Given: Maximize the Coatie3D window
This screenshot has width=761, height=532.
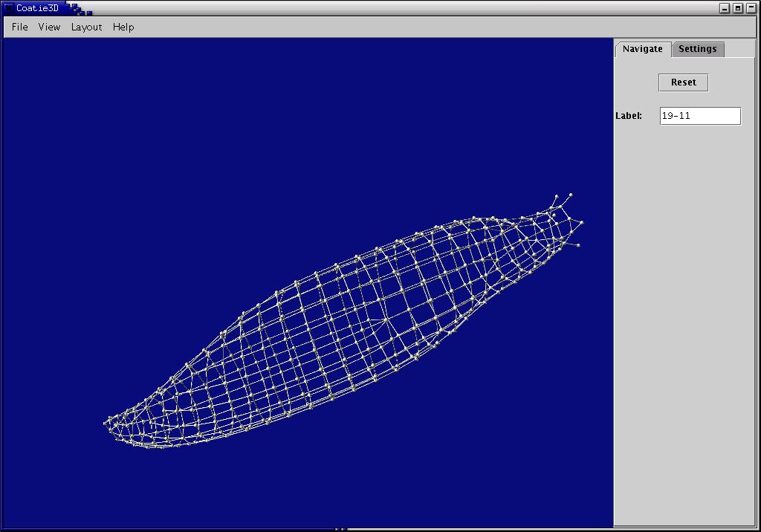Looking at the screenshot, I should tap(738, 8).
